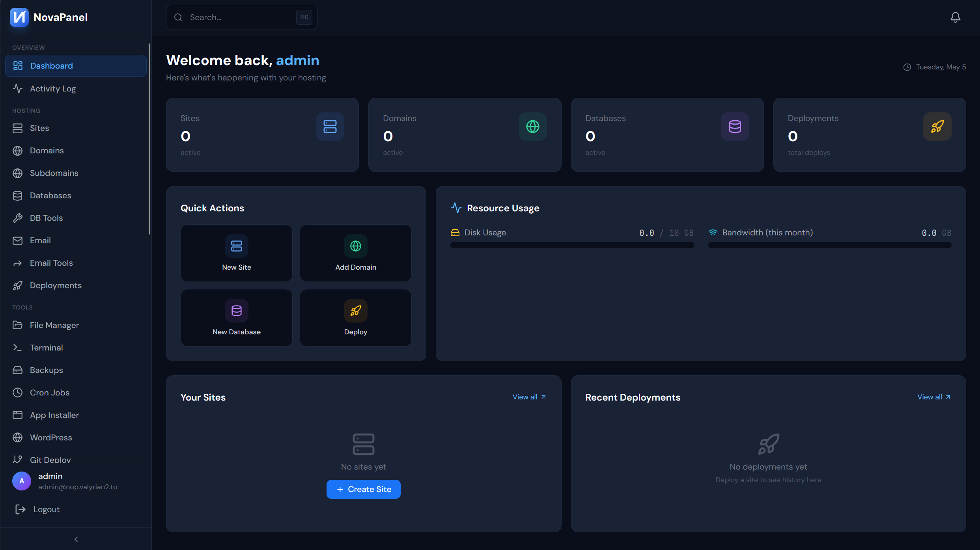Image resolution: width=980 pixels, height=550 pixels.
Task: Collapse the sidebar with the chevron
Action: (76, 539)
